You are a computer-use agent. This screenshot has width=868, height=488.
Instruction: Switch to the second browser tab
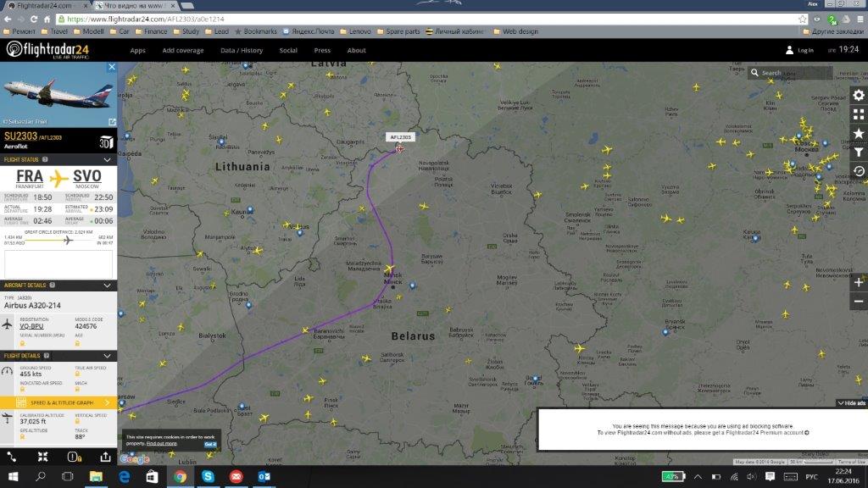pyautogui.click(x=135, y=6)
